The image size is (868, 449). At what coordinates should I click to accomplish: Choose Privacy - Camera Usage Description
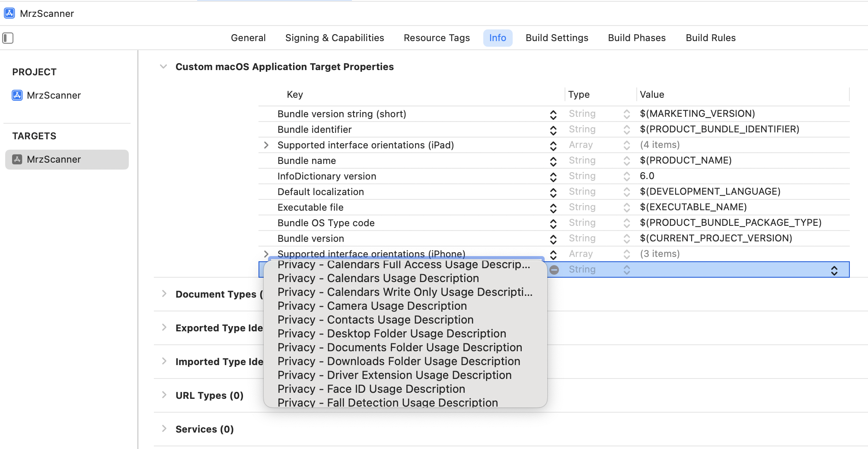pos(372,306)
